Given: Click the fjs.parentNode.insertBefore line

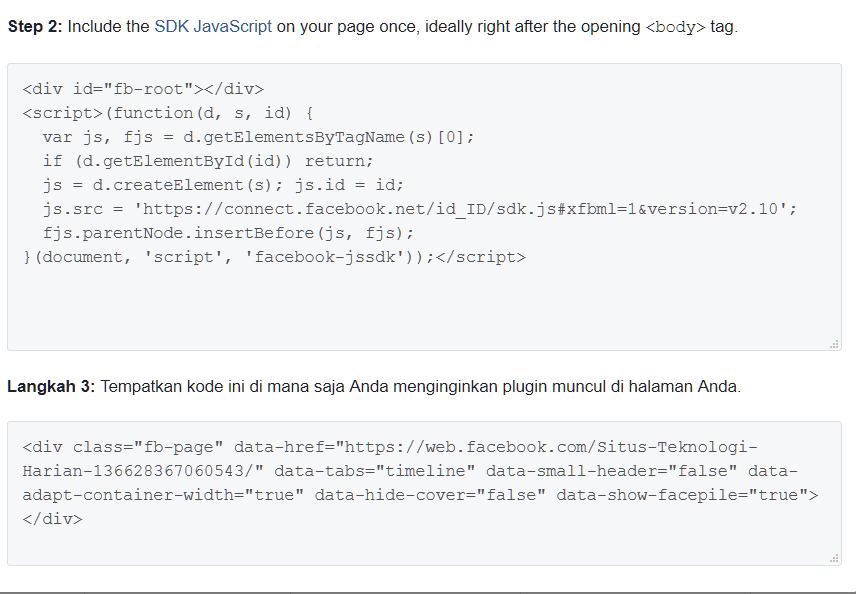Looking at the screenshot, I should click(x=227, y=233).
